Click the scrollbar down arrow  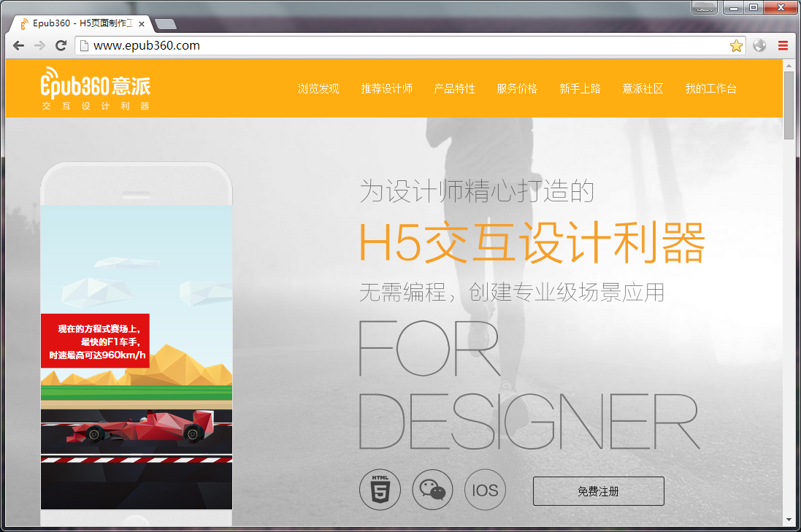tap(789, 520)
